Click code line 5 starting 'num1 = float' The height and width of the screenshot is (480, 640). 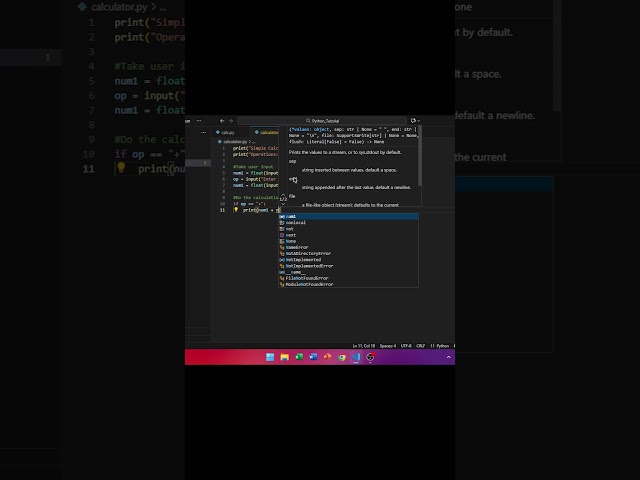(x=256, y=173)
